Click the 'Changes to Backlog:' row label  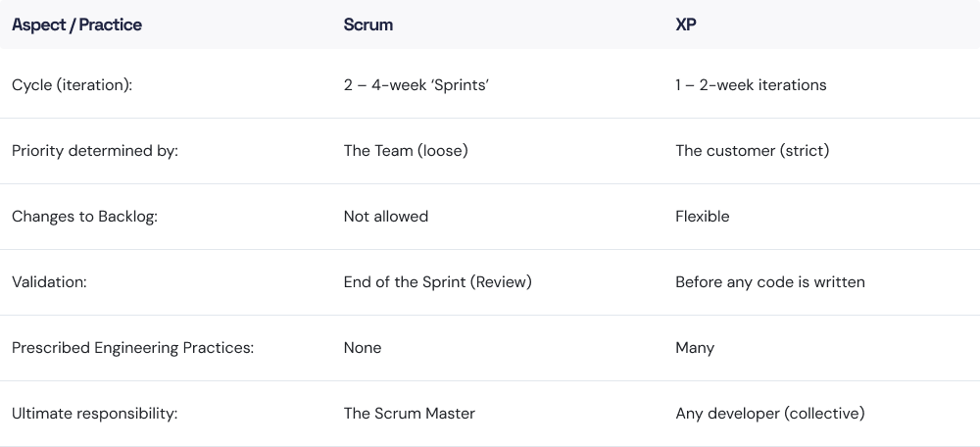pyautogui.click(x=84, y=217)
